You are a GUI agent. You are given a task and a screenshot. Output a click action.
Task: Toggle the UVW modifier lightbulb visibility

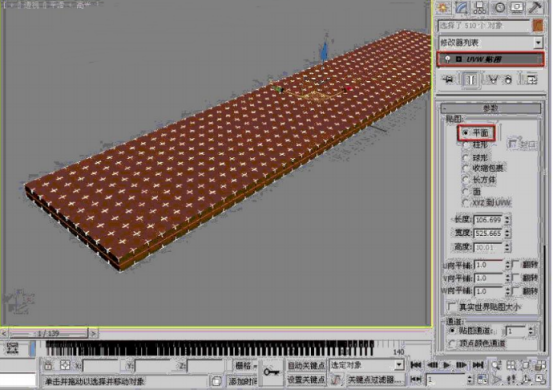pyautogui.click(x=447, y=59)
